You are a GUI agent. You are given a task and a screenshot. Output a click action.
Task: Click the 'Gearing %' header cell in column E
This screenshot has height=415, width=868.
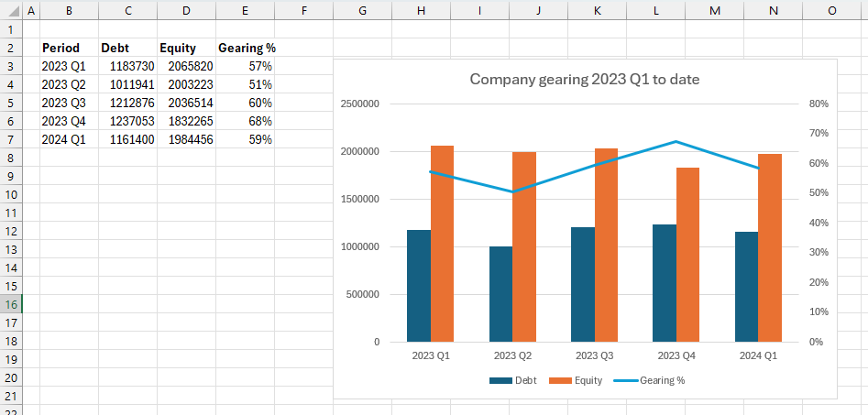pyautogui.click(x=246, y=48)
